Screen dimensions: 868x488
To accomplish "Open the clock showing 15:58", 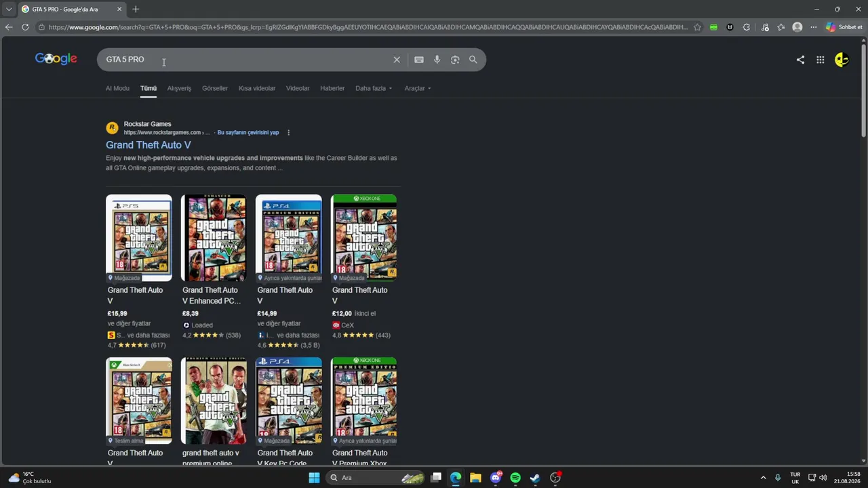I will pyautogui.click(x=847, y=478).
